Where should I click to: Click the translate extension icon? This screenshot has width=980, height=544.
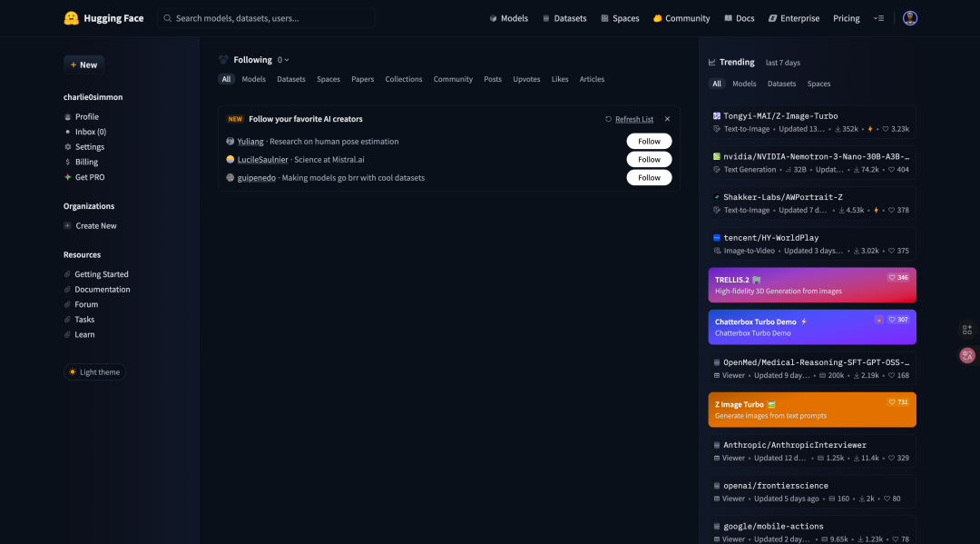click(967, 356)
